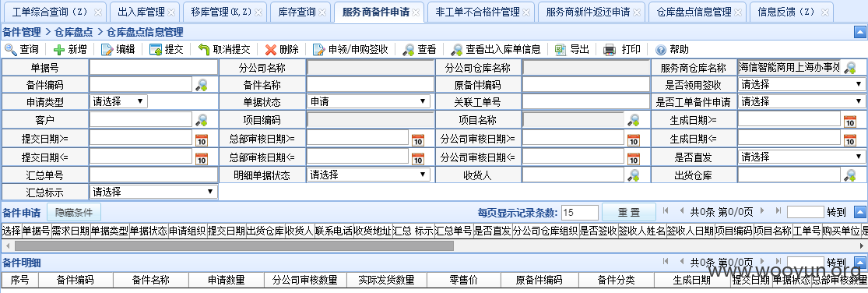Image resolution: width=868 pixels, height=293 pixels.
Task: Click 转到 in 备件申请 pager
Action: click(x=836, y=212)
